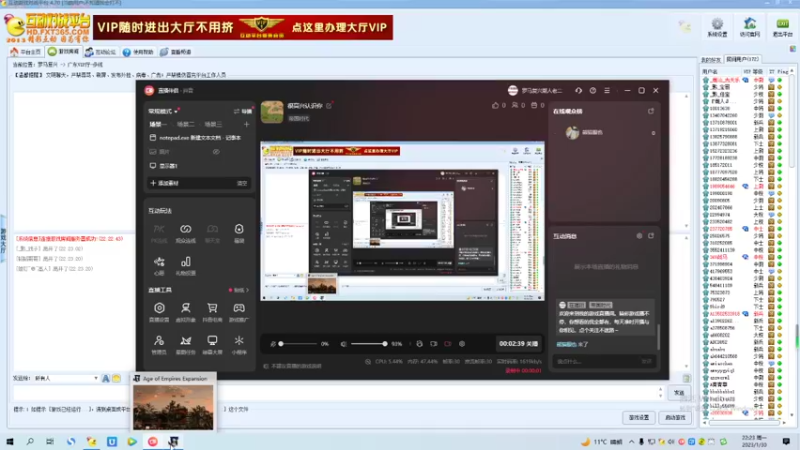Open the Interactive Forum tab
800x450 pixels.
coord(101,52)
